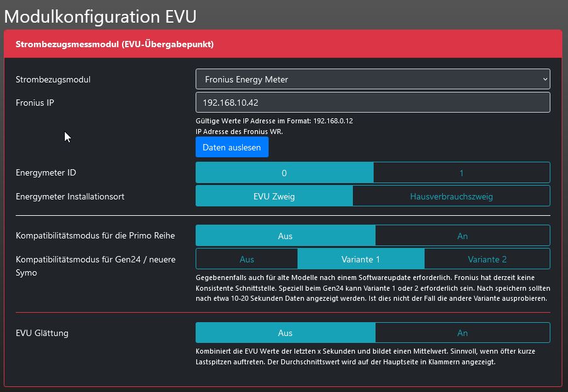Select Energymeter ID 0
This screenshot has height=392, width=568.
click(x=284, y=173)
